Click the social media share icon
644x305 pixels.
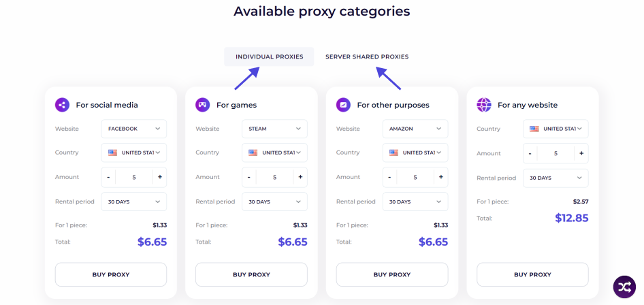(x=62, y=105)
